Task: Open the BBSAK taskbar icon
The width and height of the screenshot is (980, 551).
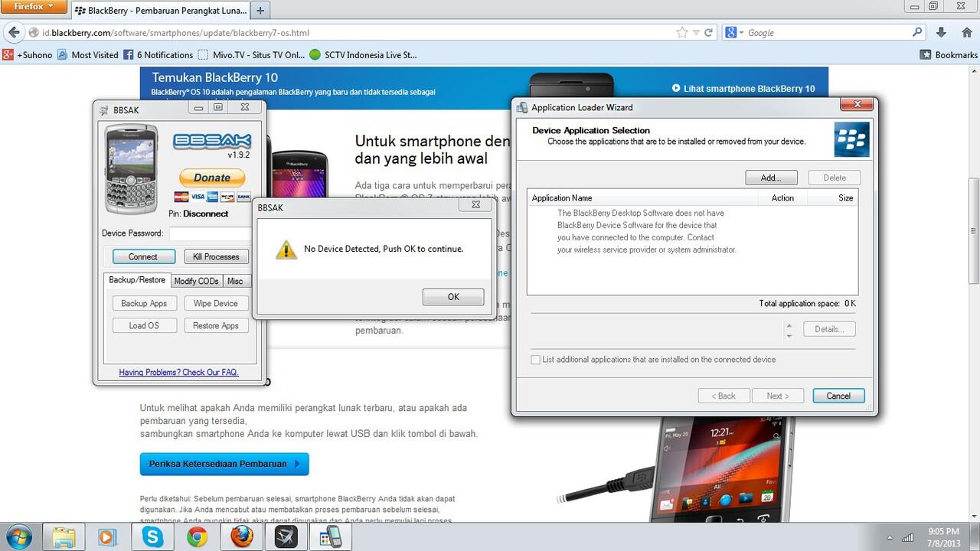Action: pyautogui.click(x=286, y=536)
